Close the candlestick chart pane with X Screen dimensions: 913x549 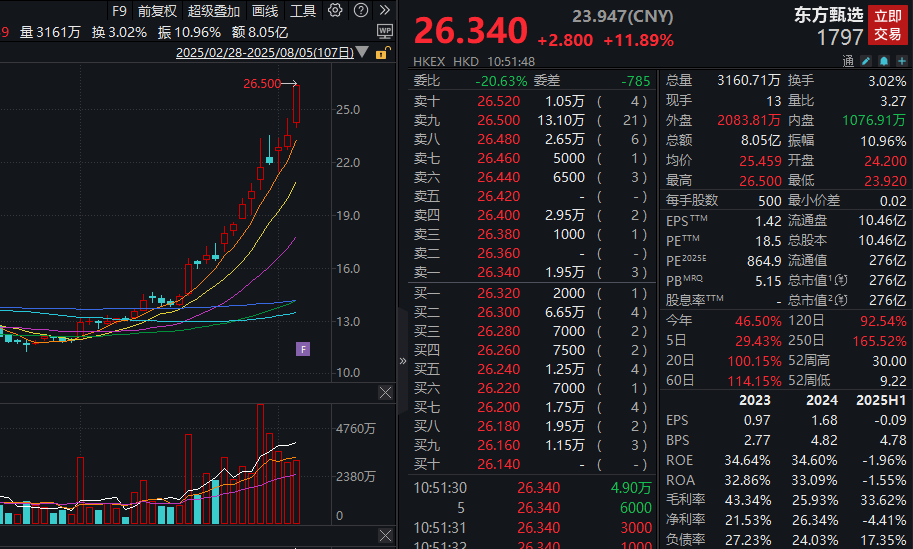[385, 392]
